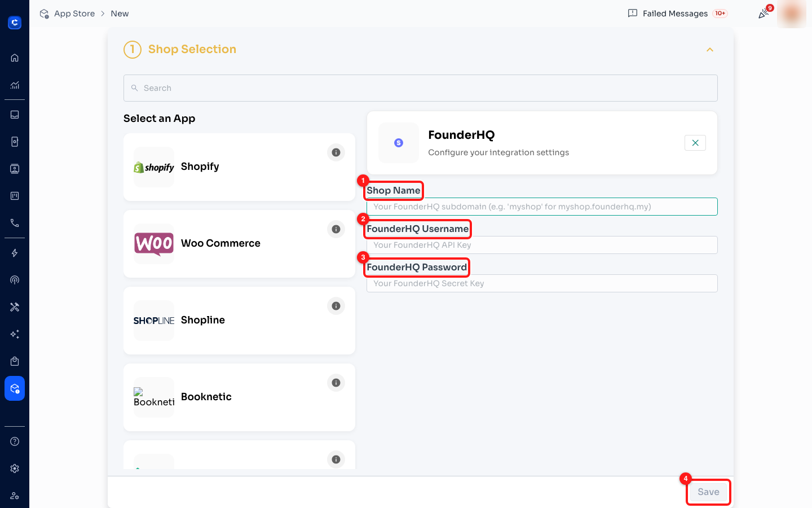This screenshot has width=812, height=508.
Task: Open the tools icon in the sidebar
Action: 15,307
